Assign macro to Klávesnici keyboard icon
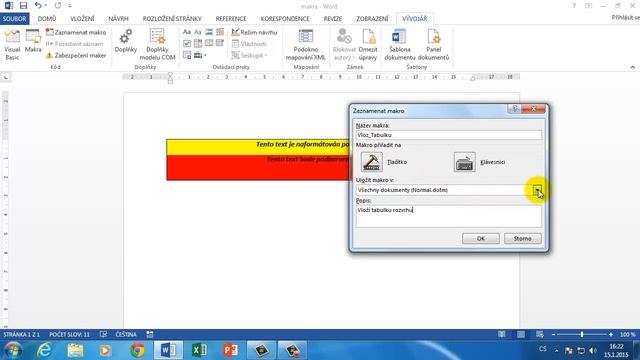Image resolution: width=640 pixels, height=360 pixels. pos(464,162)
